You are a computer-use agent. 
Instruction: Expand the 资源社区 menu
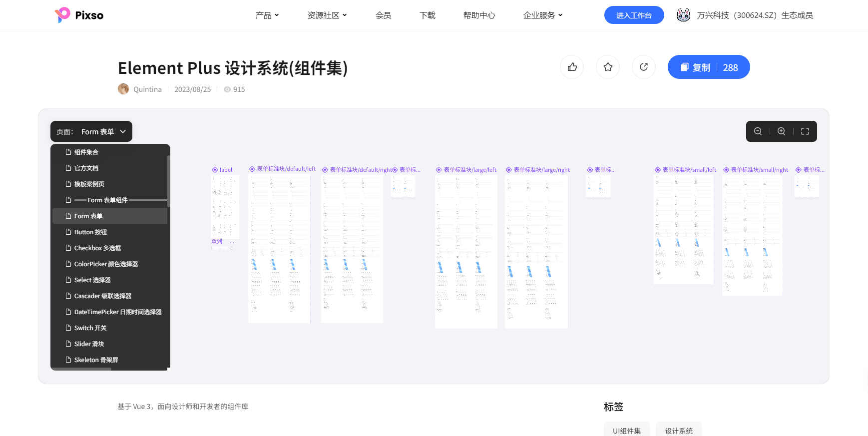[327, 15]
